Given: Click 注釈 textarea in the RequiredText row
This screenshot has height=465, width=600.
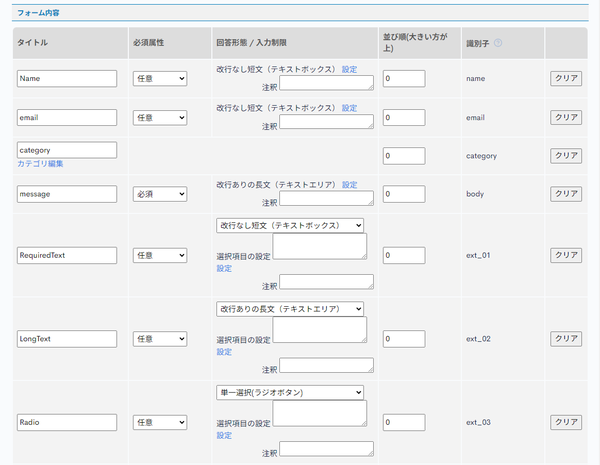Looking at the screenshot, I should [326, 282].
